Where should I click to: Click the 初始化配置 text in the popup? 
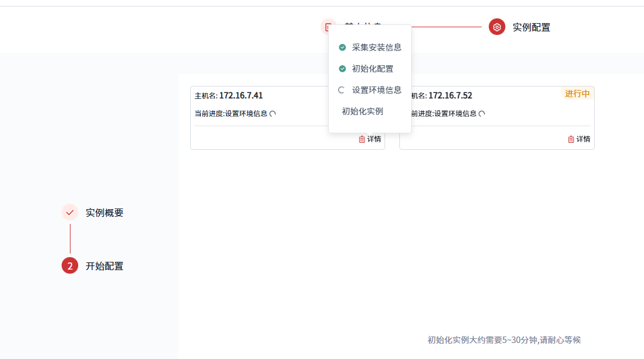tap(372, 69)
